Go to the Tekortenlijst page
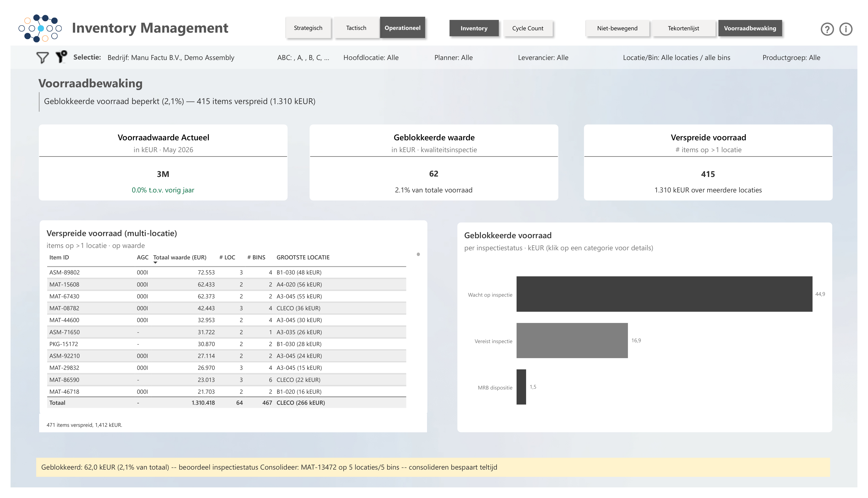 coord(684,28)
